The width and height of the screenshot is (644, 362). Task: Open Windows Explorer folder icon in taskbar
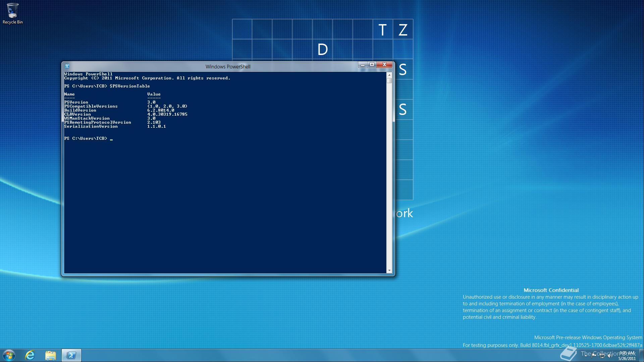51,355
